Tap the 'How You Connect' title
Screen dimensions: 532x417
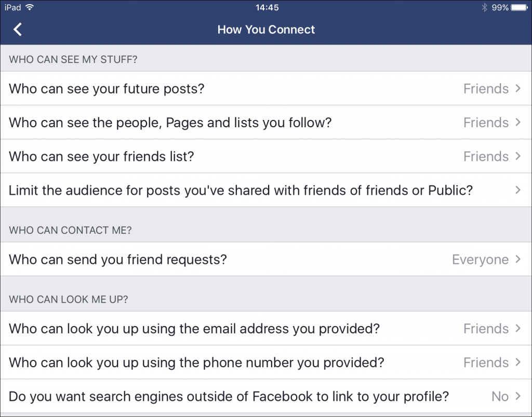(266, 30)
